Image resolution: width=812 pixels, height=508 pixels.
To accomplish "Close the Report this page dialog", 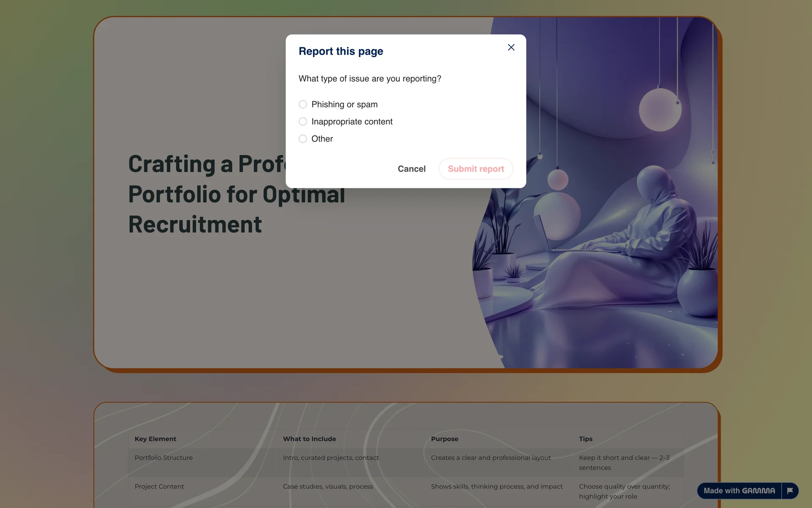I will pos(511,47).
